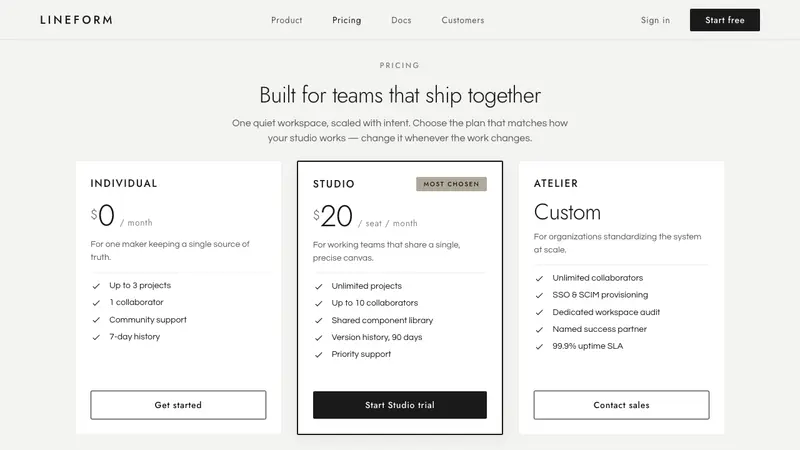
Task: Open the Product nav item
Action: click(x=286, y=20)
